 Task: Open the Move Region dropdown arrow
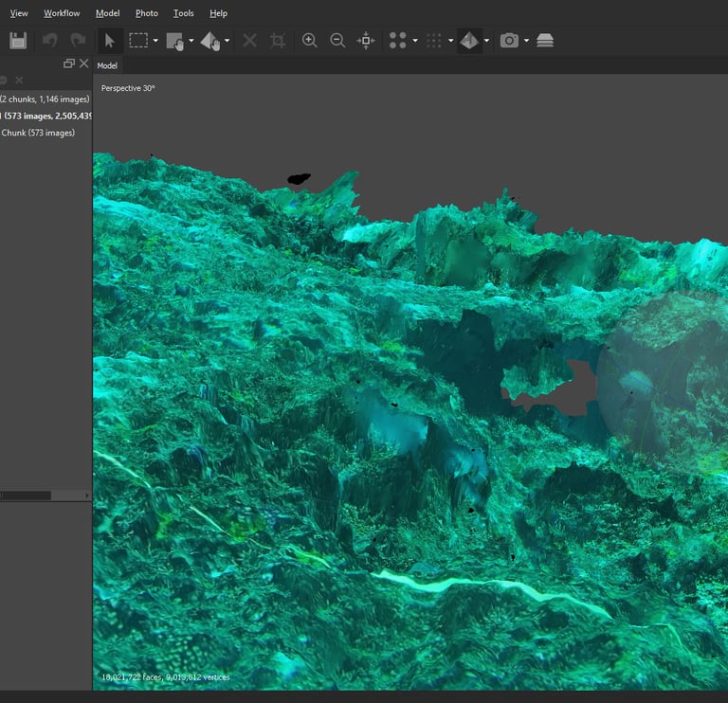[191, 41]
